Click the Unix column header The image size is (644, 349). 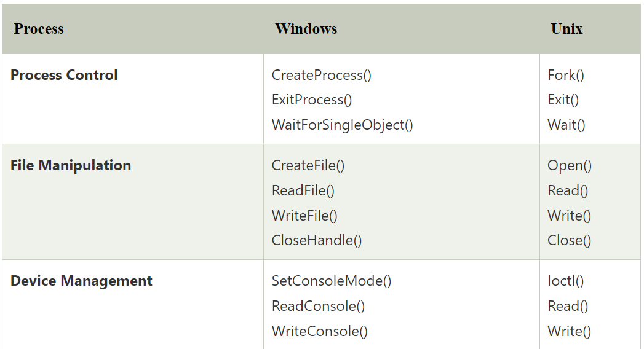[566, 29]
